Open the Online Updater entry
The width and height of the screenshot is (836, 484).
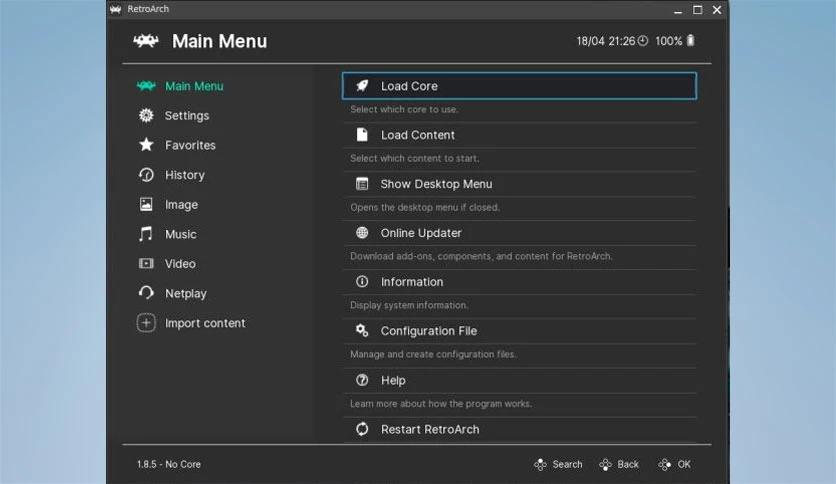[x=519, y=233]
